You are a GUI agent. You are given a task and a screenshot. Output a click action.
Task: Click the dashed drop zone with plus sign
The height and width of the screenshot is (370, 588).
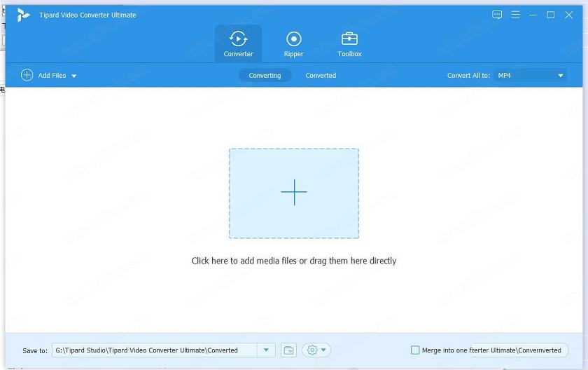294,193
